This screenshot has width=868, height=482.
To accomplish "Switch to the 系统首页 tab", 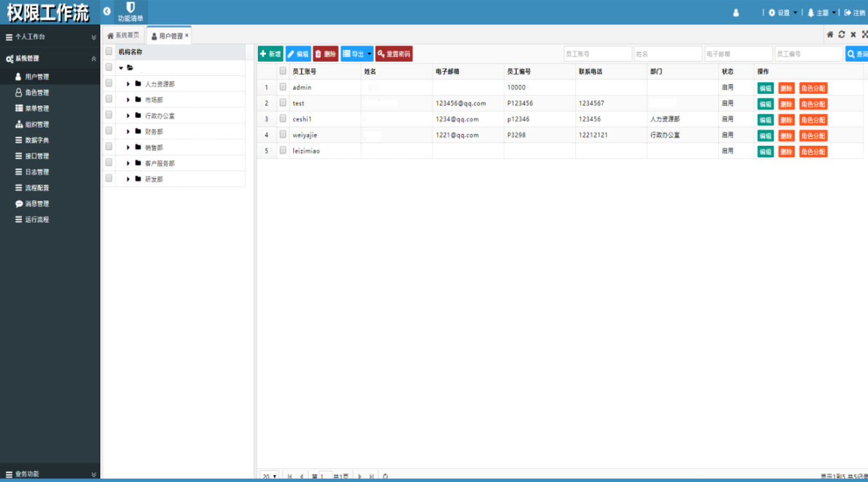I will point(123,35).
